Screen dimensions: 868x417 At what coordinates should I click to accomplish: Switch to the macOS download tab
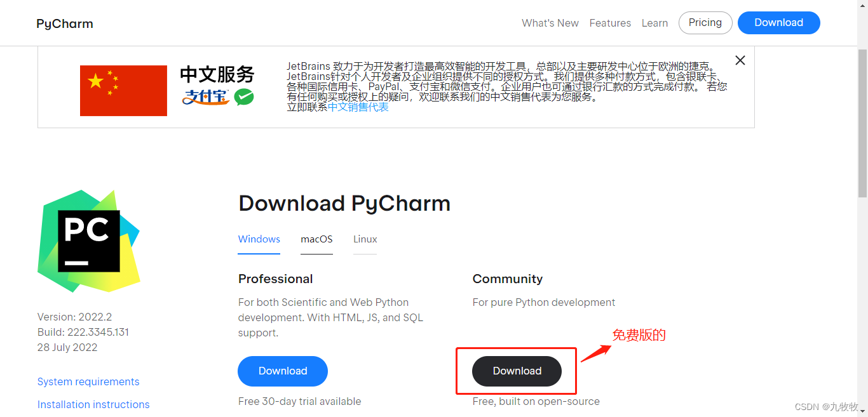click(316, 239)
